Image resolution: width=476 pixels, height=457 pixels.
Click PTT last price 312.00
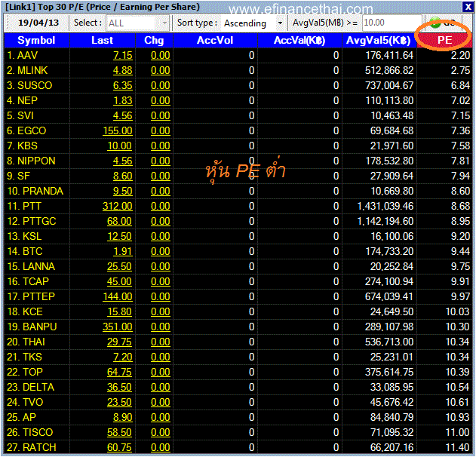pos(118,207)
